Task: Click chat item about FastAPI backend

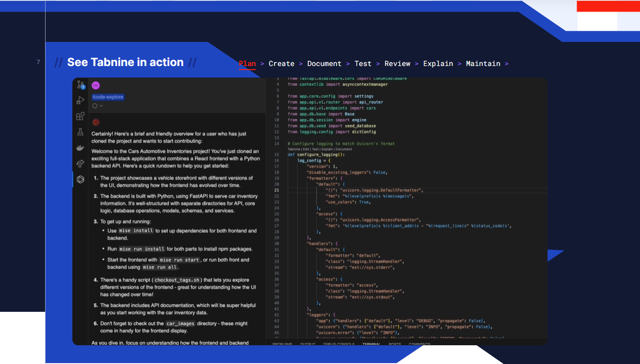Action: click(x=179, y=203)
